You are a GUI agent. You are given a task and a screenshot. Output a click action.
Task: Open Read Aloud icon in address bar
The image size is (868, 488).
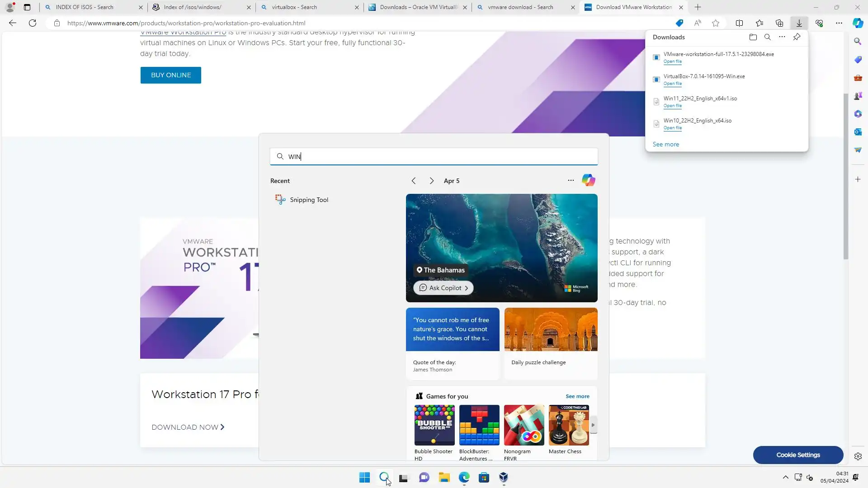click(697, 23)
